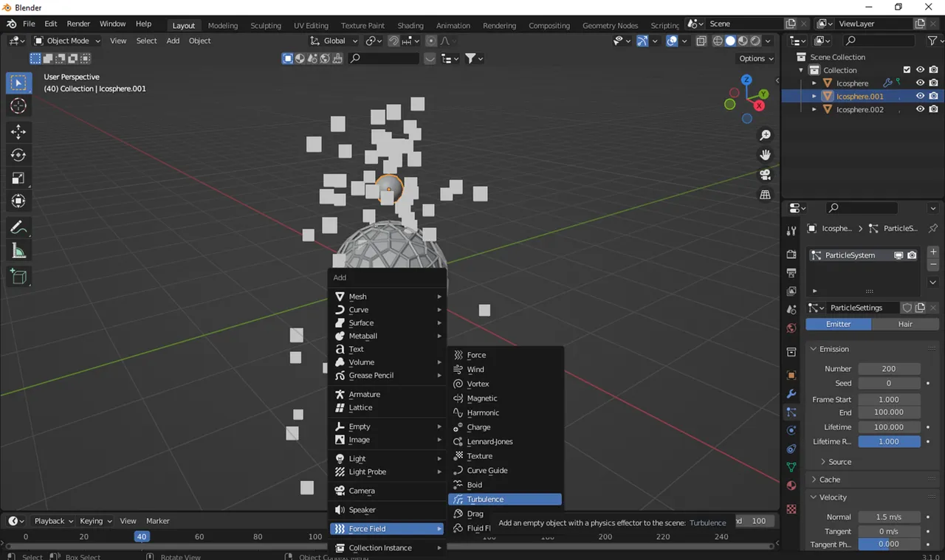Select the Transform tool

point(18,201)
